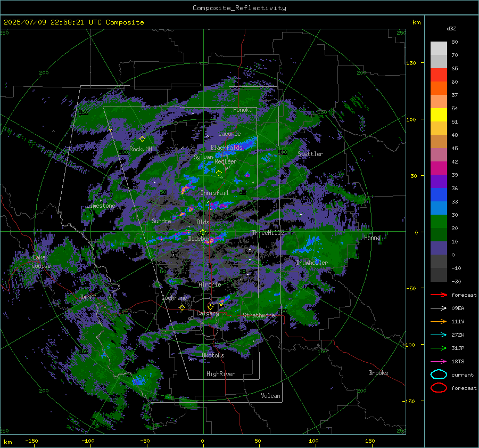Click the Banff label

pyautogui.click(x=88, y=297)
